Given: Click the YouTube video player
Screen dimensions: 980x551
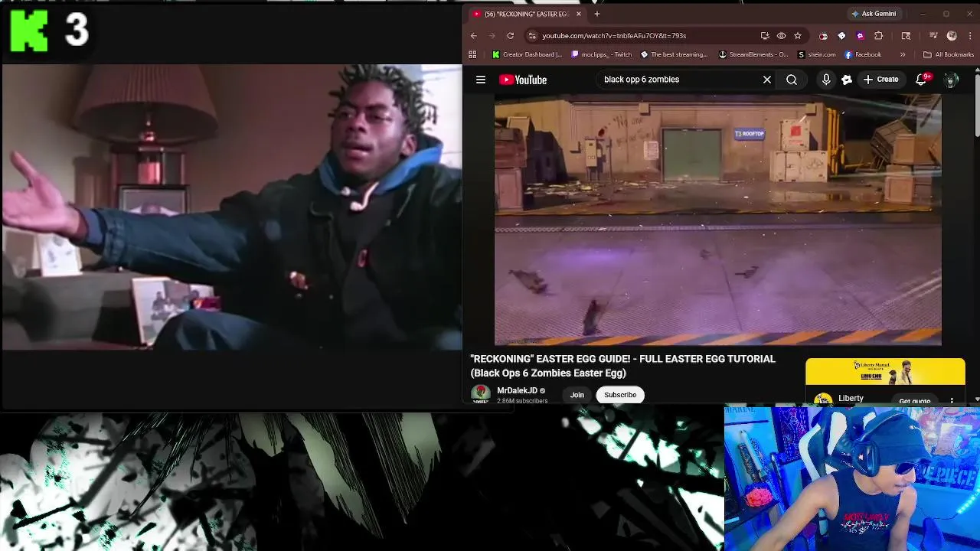Looking at the screenshot, I should (x=717, y=220).
